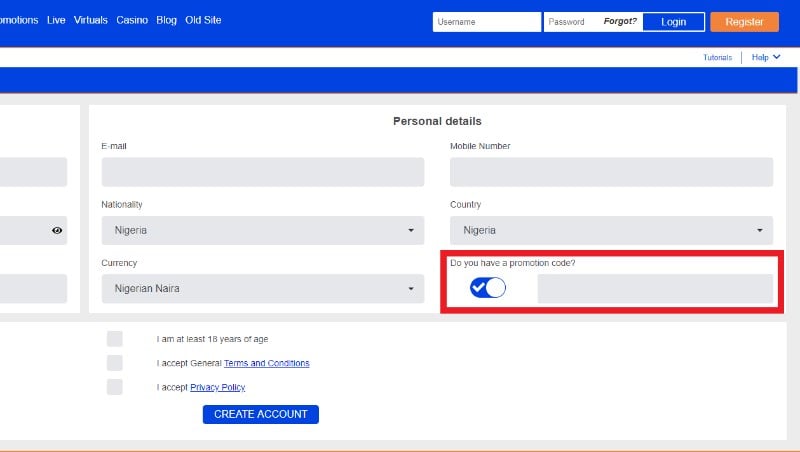Image resolution: width=800 pixels, height=452 pixels.
Task: Show password using the eye icon
Action: point(57,231)
